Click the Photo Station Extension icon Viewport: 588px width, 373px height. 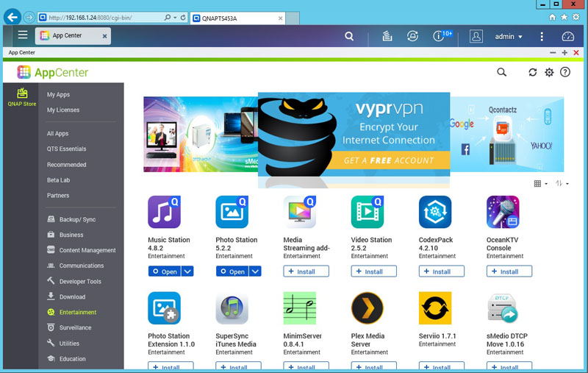[164, 308]
